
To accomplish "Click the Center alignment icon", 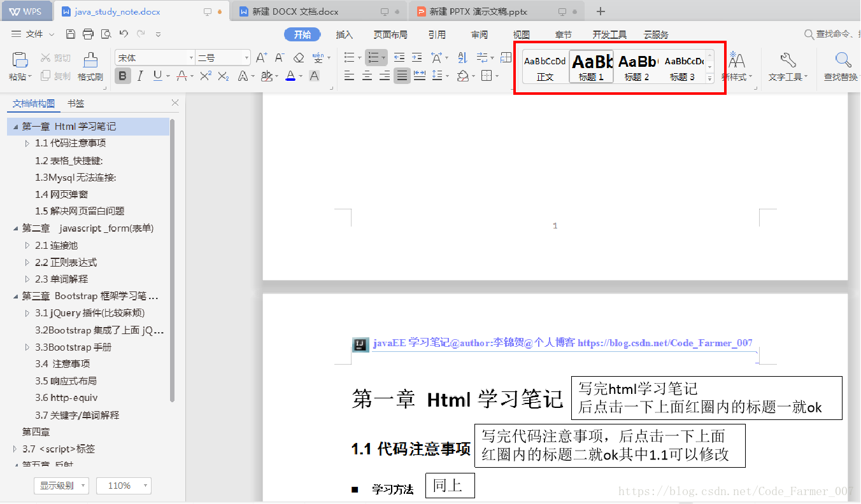I will (x=367, y=76).
